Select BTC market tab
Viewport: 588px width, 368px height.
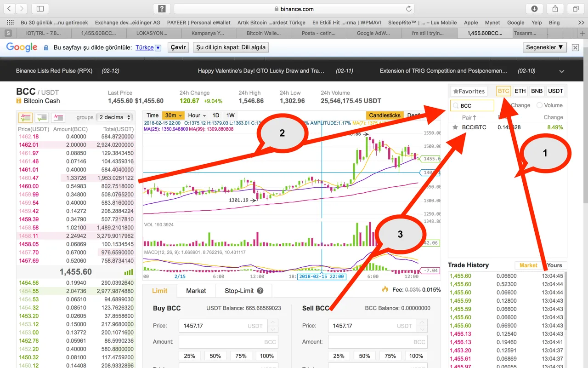click(503, 91)
